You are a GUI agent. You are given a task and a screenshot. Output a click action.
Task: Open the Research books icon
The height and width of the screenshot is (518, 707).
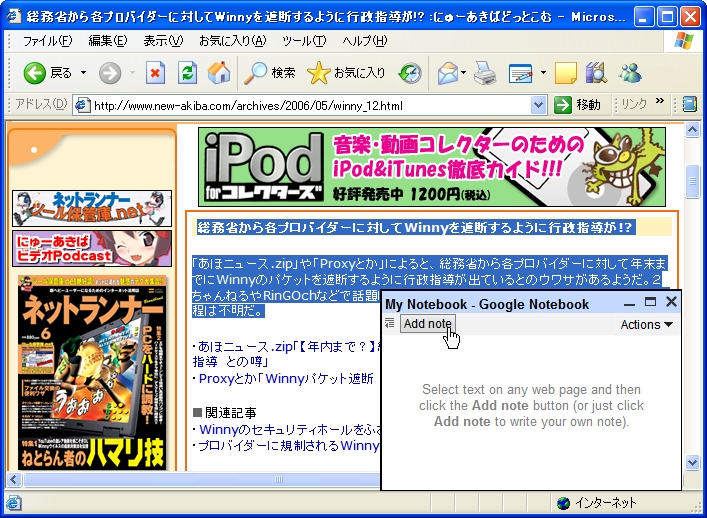pos(596,73)
